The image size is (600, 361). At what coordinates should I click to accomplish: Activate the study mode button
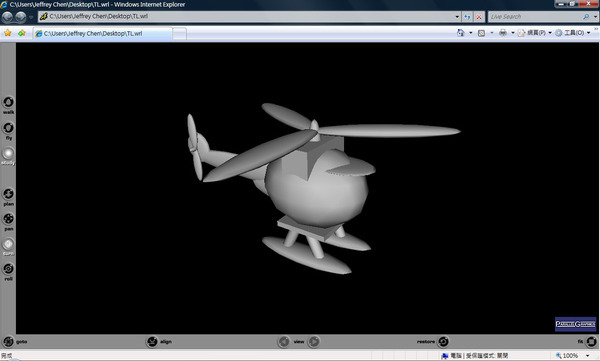pyautogui.click(x=8, y=154)
